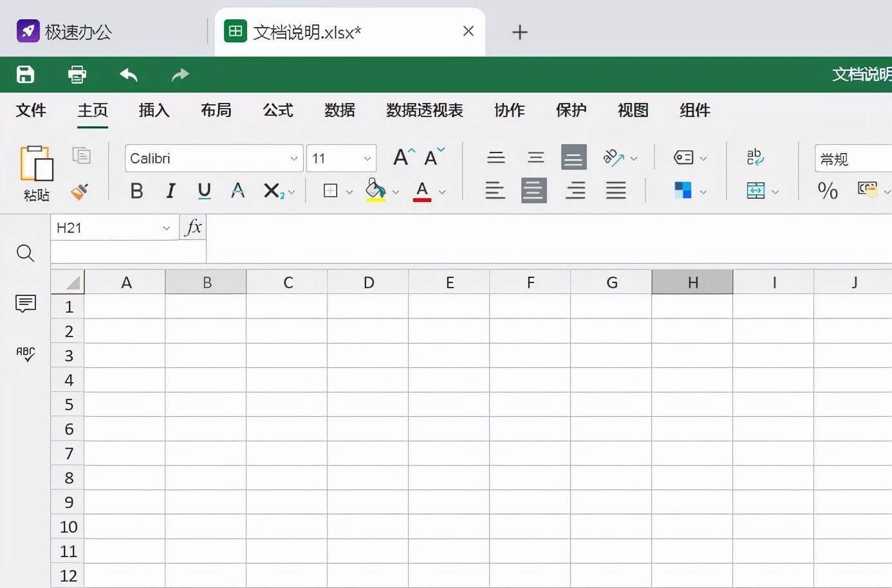This screenshot has height=588, width=892.
Task: Center text horizontally
Action: 534,190
